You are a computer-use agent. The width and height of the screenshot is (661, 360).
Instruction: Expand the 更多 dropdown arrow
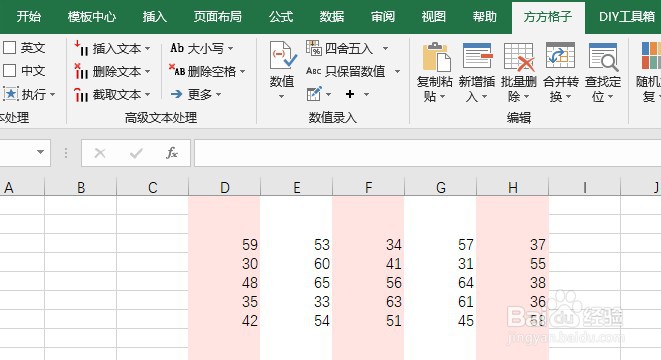[218, 94]
